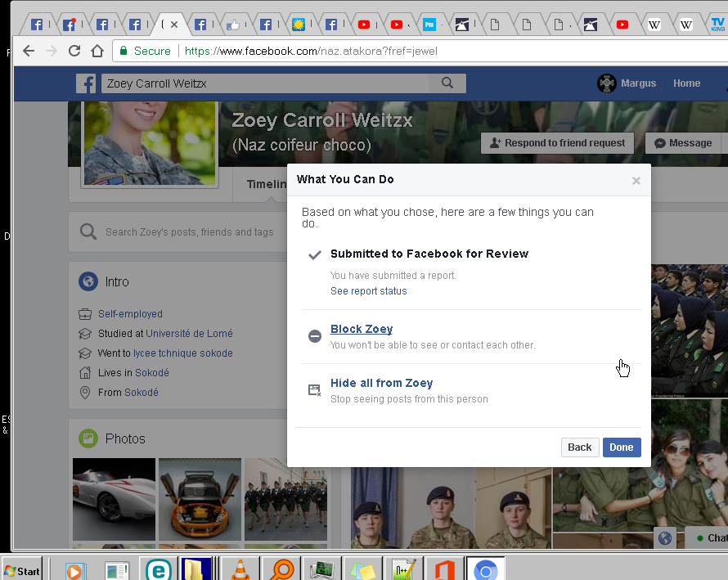728x580 pixels.
Task: Click the Intro globe icon
Action: [88, 281]
